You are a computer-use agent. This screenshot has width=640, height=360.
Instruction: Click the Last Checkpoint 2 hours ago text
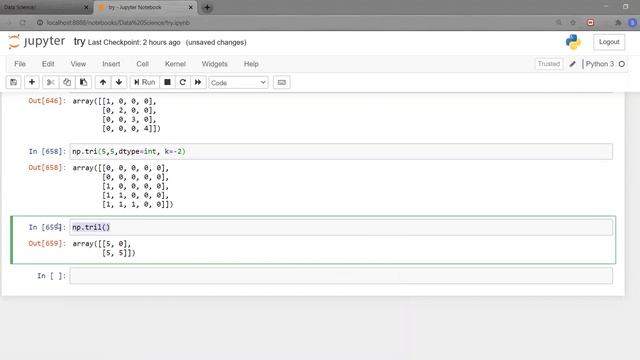[134, 42]
